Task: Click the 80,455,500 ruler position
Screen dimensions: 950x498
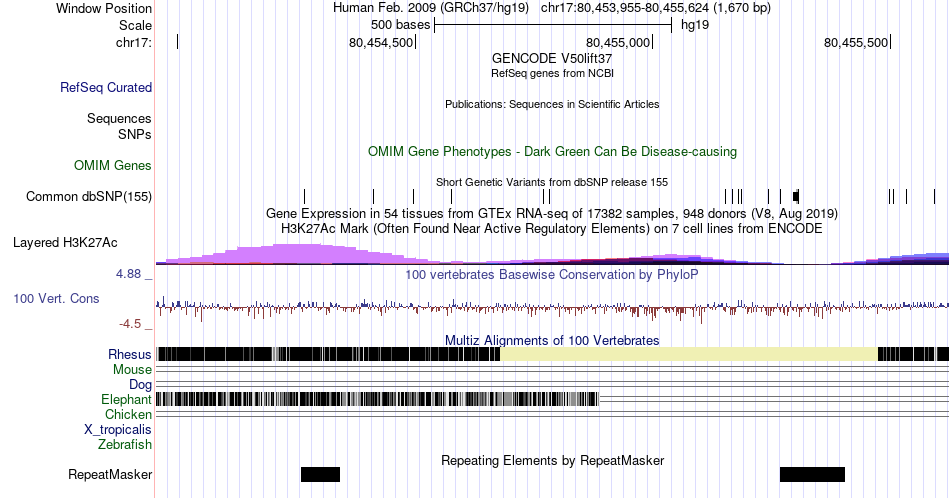Action: pyautogui.click(x=855, y=42)
